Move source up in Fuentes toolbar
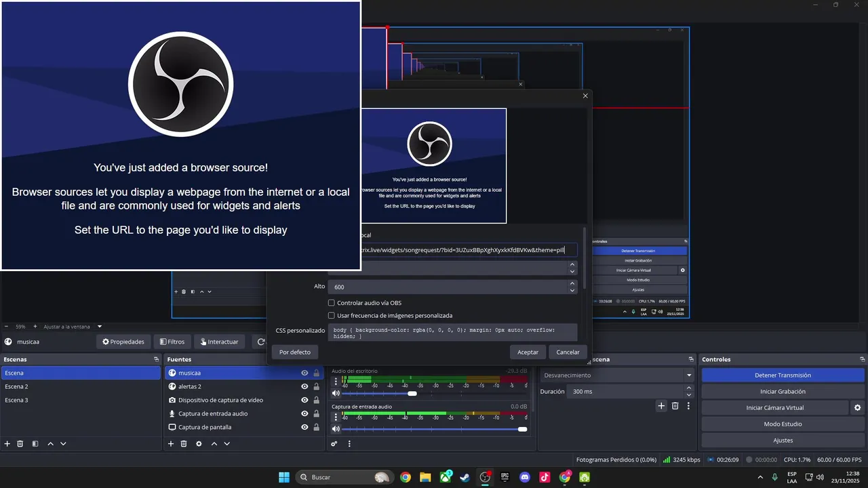 click(x=214, y=443)
